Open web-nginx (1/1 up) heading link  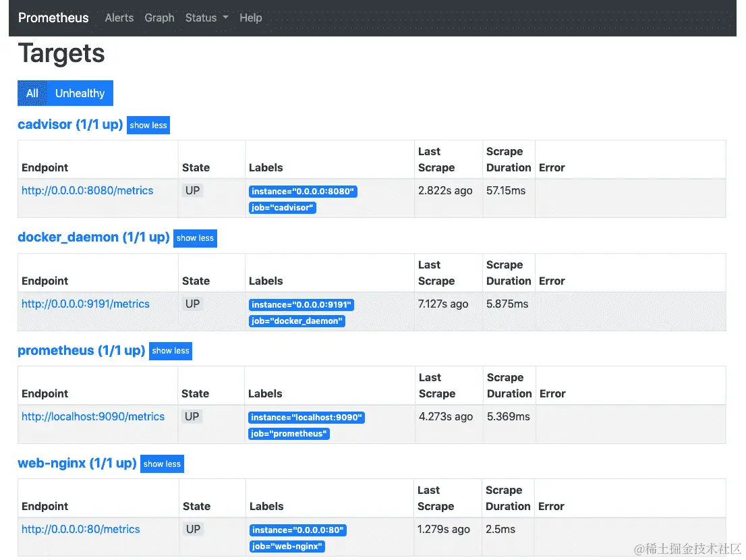click(77, 464)
